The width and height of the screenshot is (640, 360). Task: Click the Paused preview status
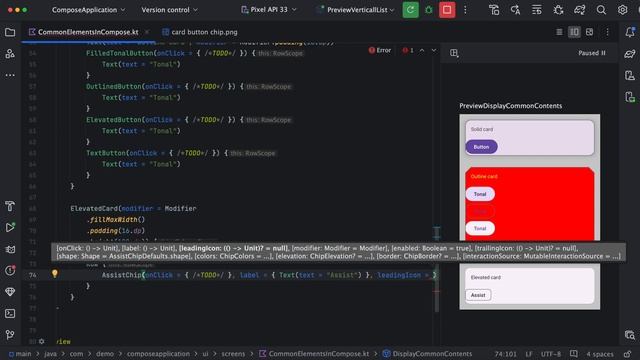[x=592, y=53]
